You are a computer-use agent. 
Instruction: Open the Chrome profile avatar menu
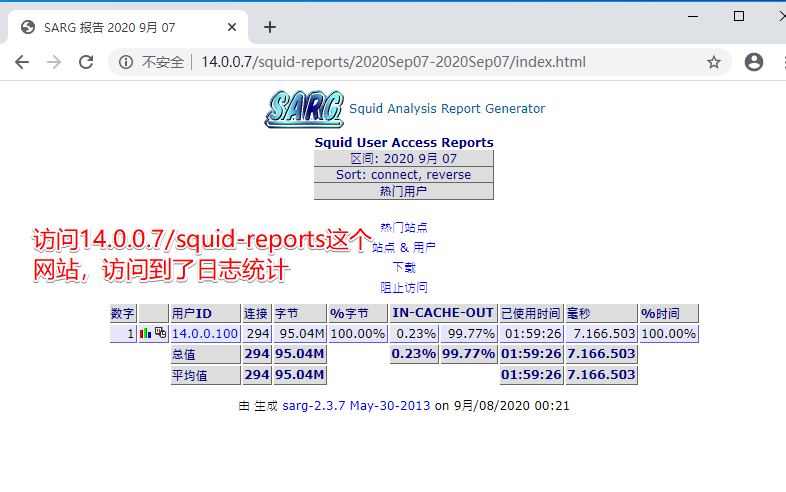pyautogui.click(x=753, y=62)
